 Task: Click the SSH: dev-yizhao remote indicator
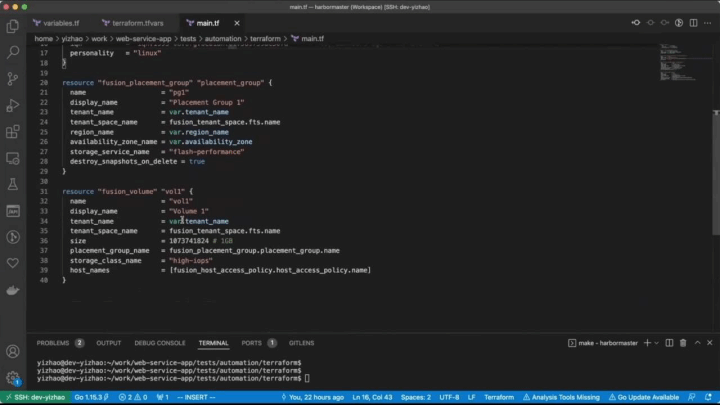point(33,397)
